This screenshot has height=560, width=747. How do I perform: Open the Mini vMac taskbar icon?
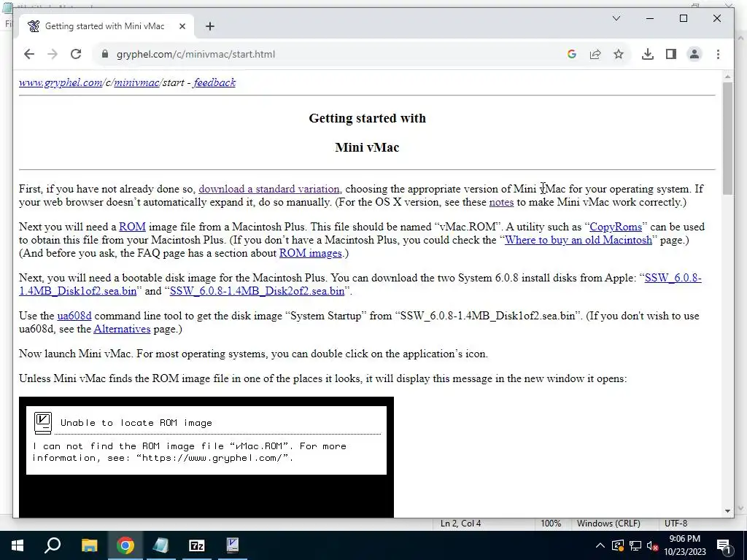pos(233,545)
